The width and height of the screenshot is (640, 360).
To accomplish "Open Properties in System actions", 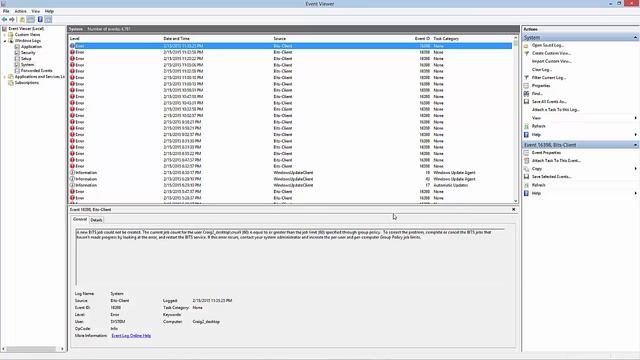I will [541, 86].
